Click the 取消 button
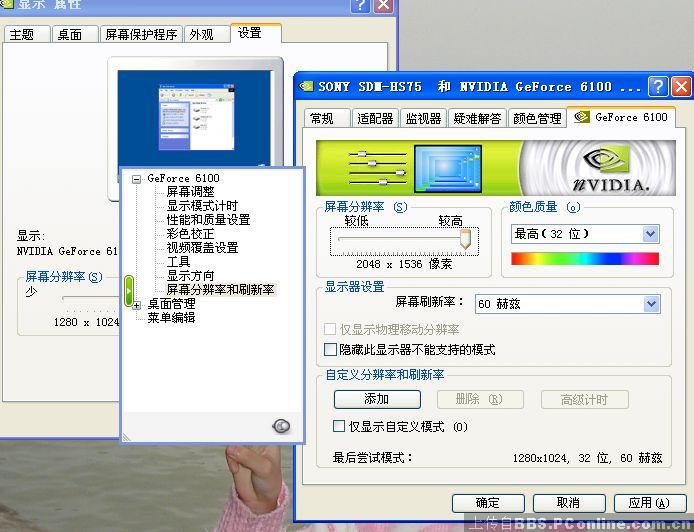This screenshot has height=532, width=694. [569, 503]
